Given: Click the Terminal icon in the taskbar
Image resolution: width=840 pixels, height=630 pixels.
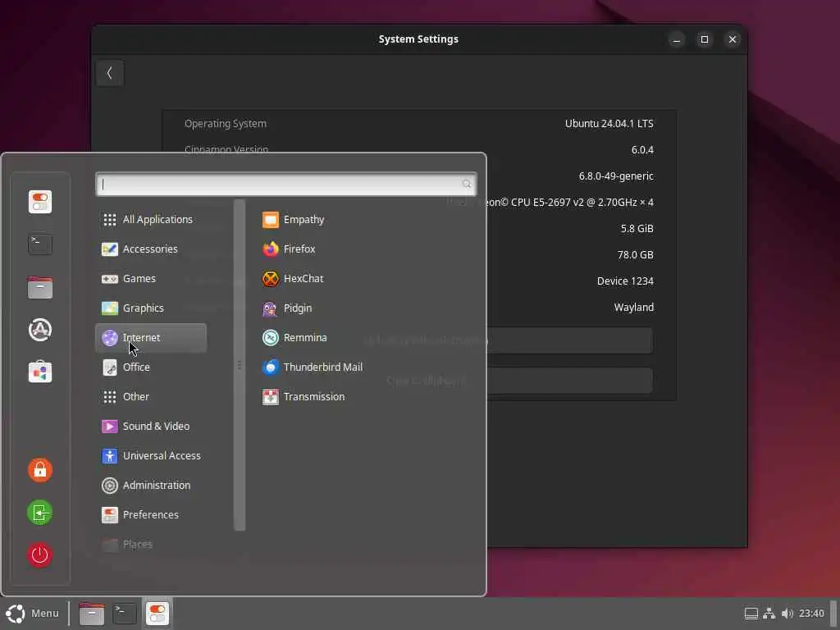Looking at the screenshot, I should tap(125, 614).
